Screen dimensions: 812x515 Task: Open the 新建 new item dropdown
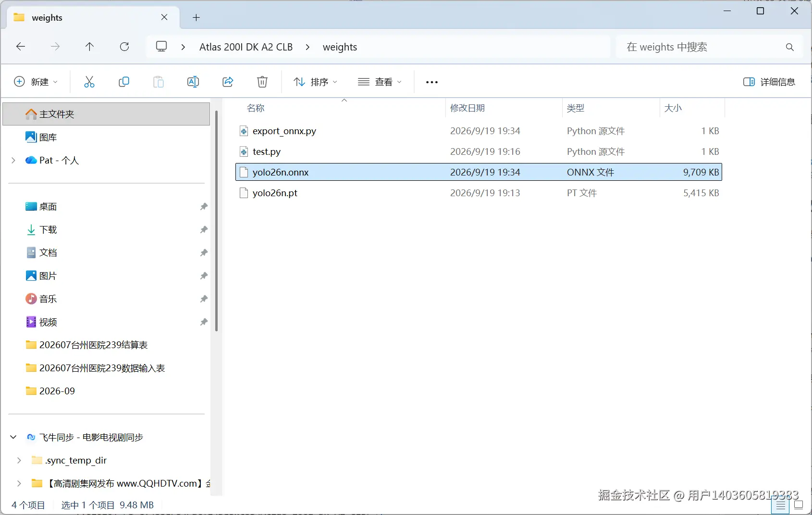coord(36,82)
